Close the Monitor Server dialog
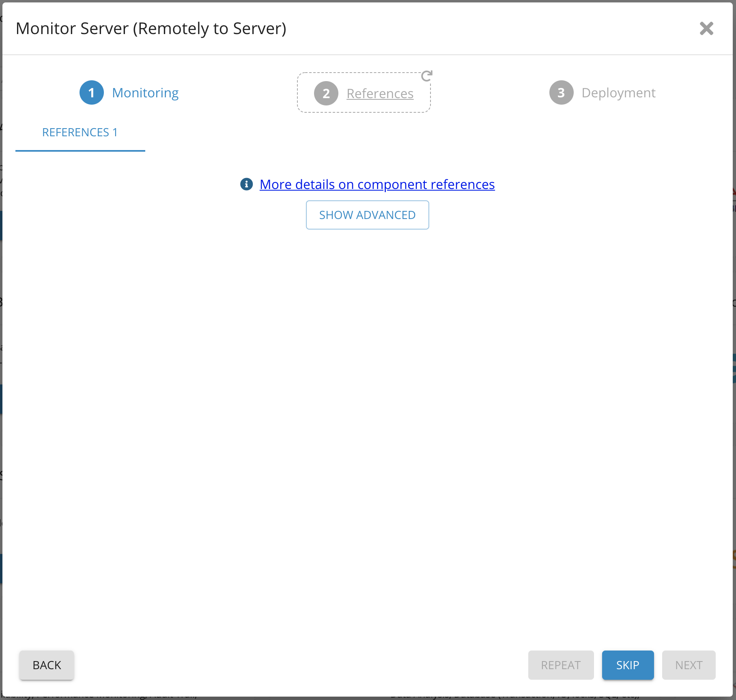This screenshot has width=736, height=700. pyautogui.click(x=706, y=28)
